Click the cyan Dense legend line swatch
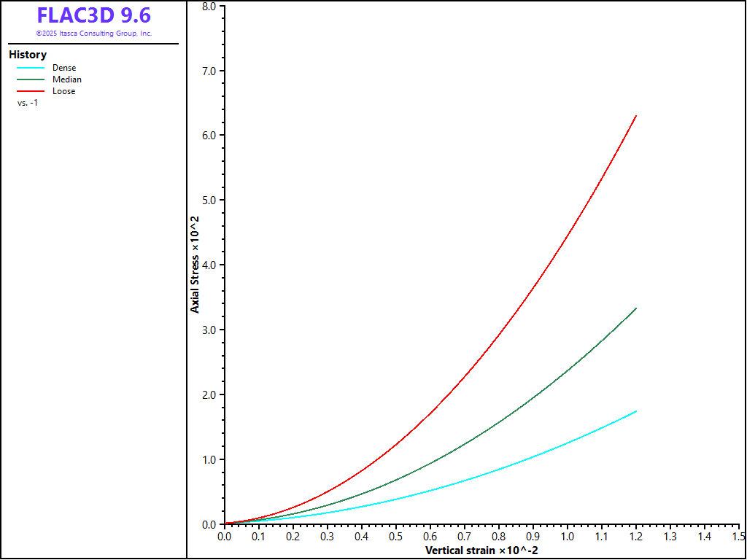The image size is (747, 560). coord(31,68)
